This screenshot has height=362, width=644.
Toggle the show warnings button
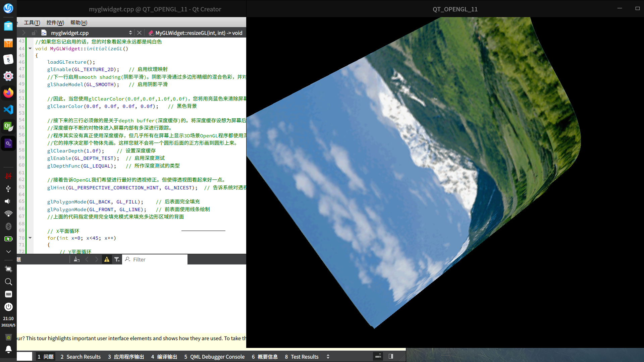click(x=107, y=259)
